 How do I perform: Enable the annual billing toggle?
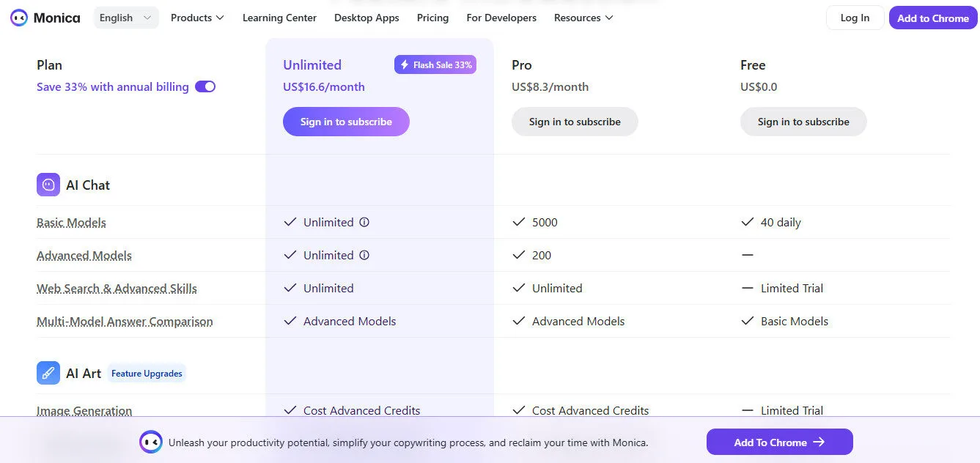pyautogui.click(x=205, y=86)
